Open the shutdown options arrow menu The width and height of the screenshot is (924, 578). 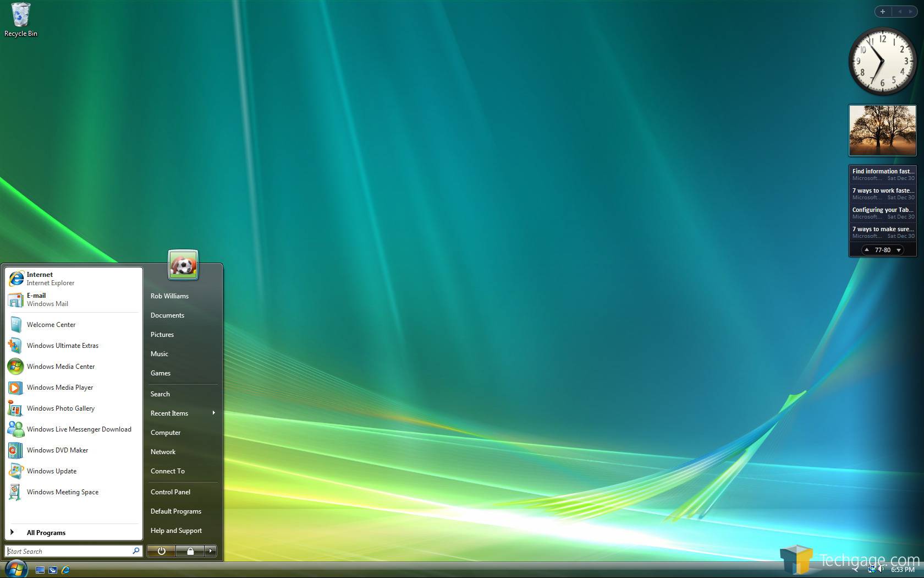211,551
